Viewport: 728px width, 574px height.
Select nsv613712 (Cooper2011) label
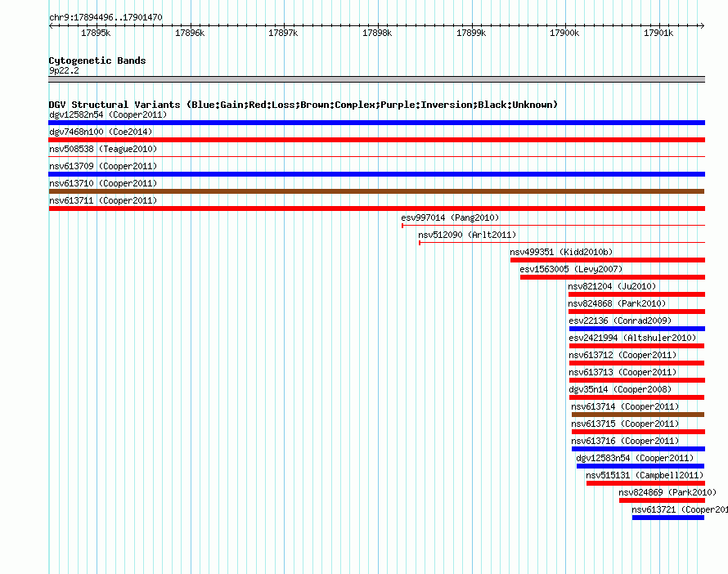pyautogui.click(x=622, y=355)
